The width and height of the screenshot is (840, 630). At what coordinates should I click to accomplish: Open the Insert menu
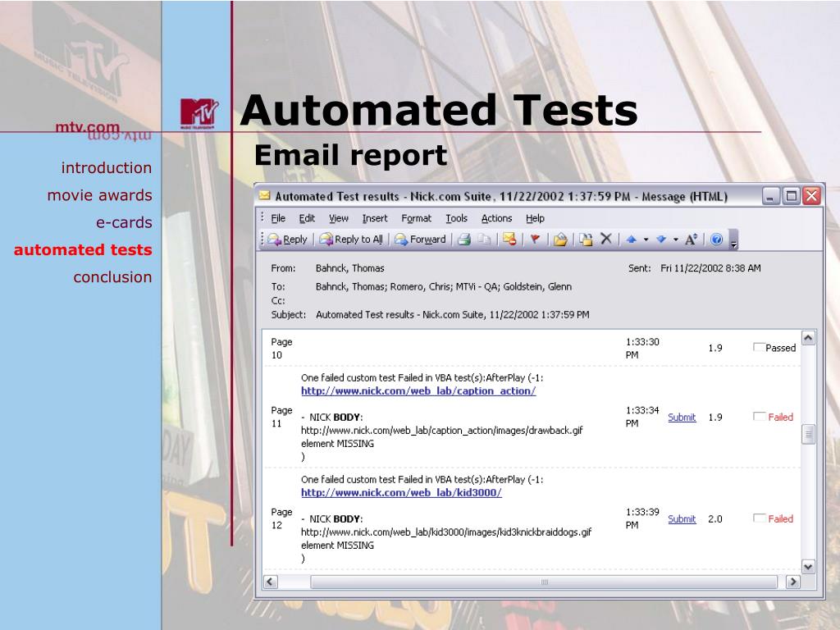tap(374, 218)
